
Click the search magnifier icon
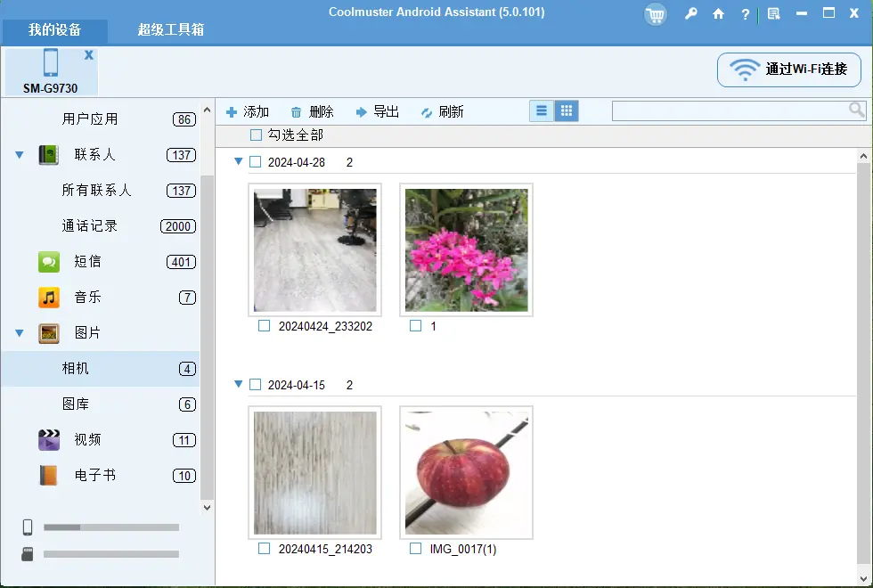point(856,110)
